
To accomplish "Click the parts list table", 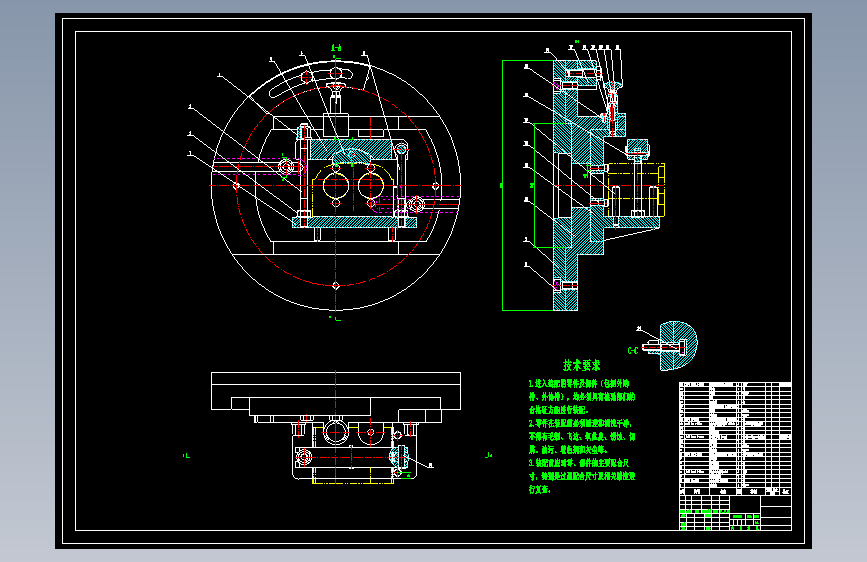I will pos(735,439).
